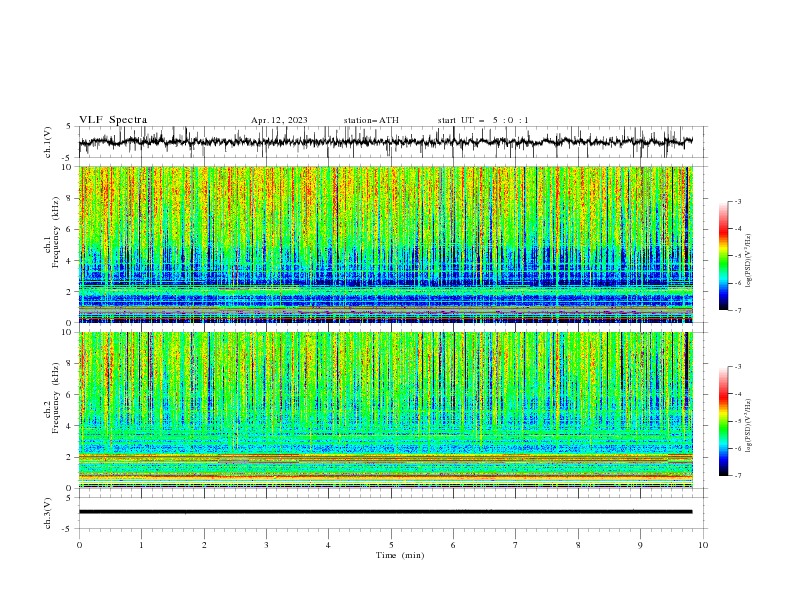Click the "2" tick on the Time axis

tap(204, 545)
